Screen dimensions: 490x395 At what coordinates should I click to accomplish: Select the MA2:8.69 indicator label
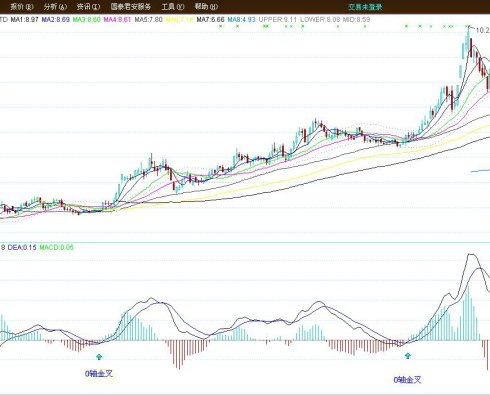tap(56, 20)
